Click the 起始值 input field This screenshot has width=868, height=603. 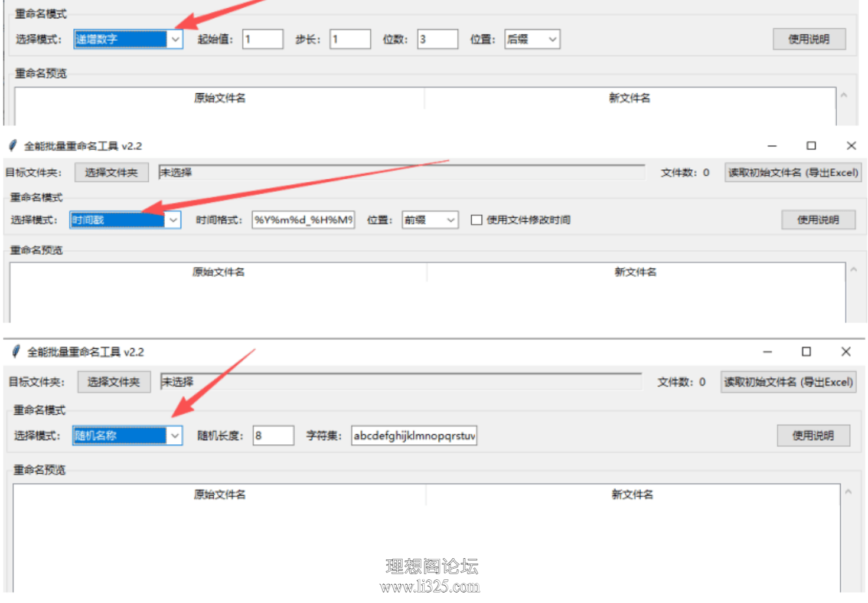[263, 39]
